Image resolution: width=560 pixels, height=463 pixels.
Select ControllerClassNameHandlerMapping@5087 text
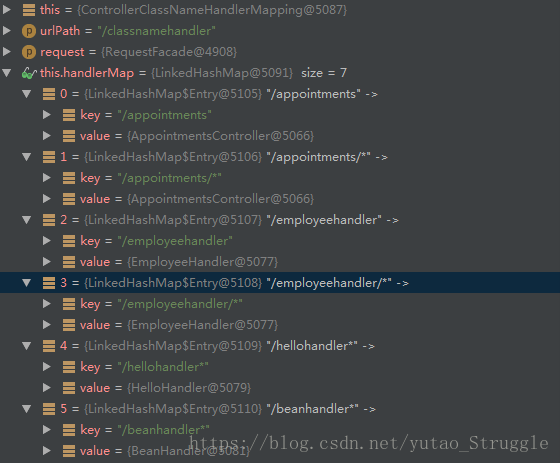click(212, 10)
